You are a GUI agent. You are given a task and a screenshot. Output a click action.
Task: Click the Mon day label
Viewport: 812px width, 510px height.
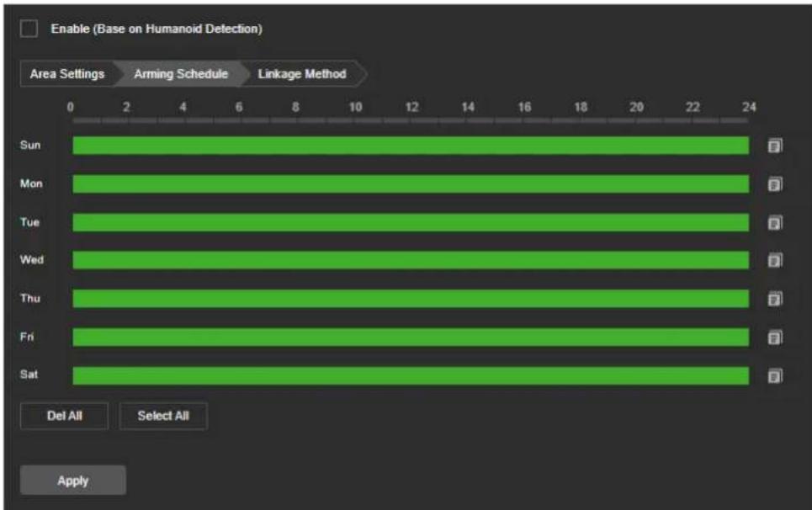pyautogui.click(x=31, y=183)
